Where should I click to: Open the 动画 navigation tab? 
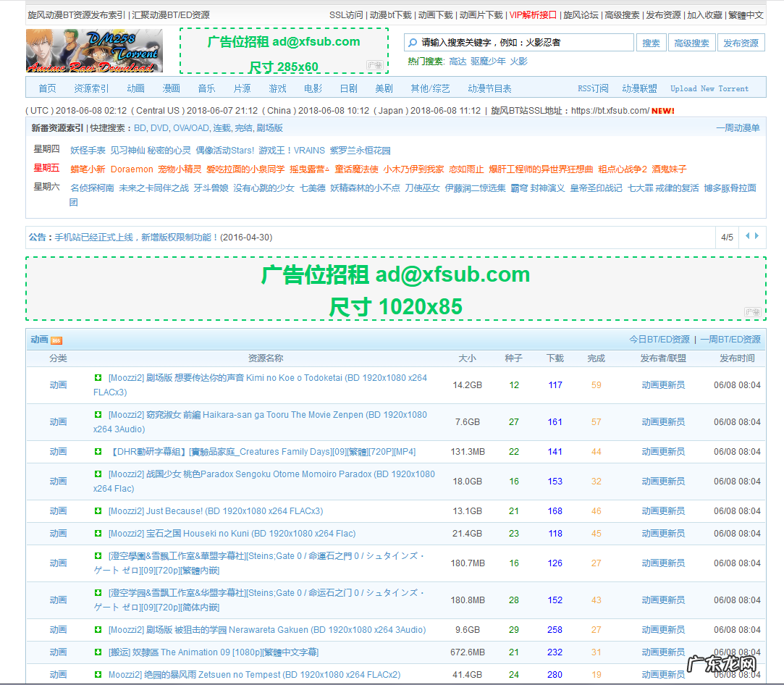pos(135,88)
